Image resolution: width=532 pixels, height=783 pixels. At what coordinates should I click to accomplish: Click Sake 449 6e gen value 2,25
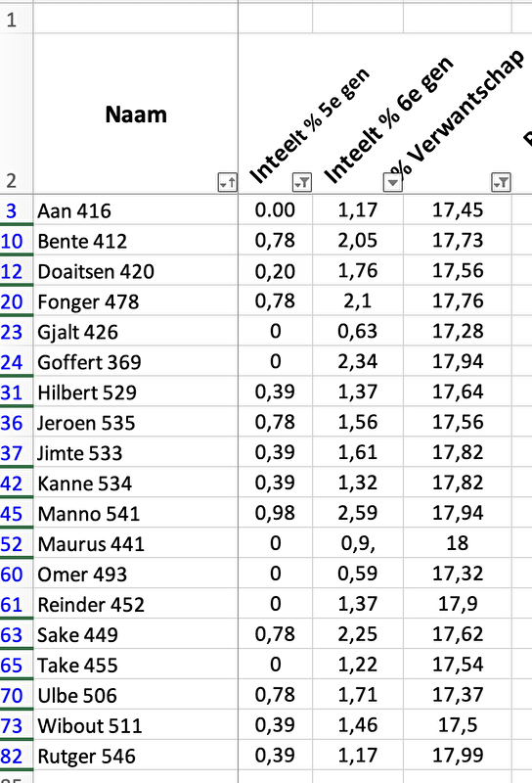click(358, 634)
